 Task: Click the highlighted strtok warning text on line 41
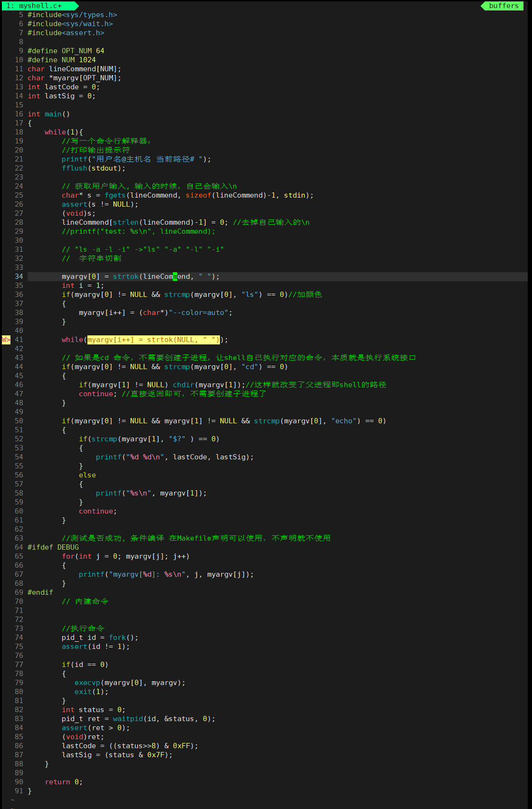click(153, 340)
